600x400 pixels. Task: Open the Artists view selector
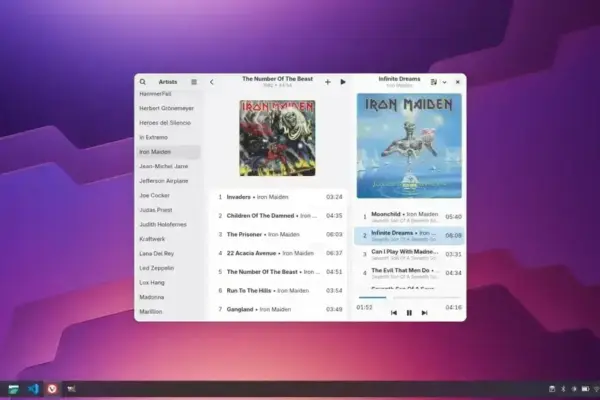click(x=168, y=82)
